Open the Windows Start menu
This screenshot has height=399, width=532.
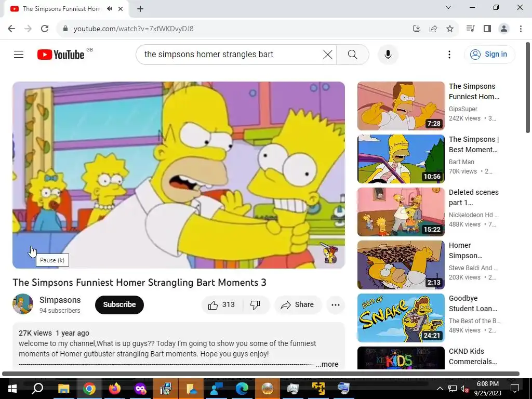(x=12, y=388)
